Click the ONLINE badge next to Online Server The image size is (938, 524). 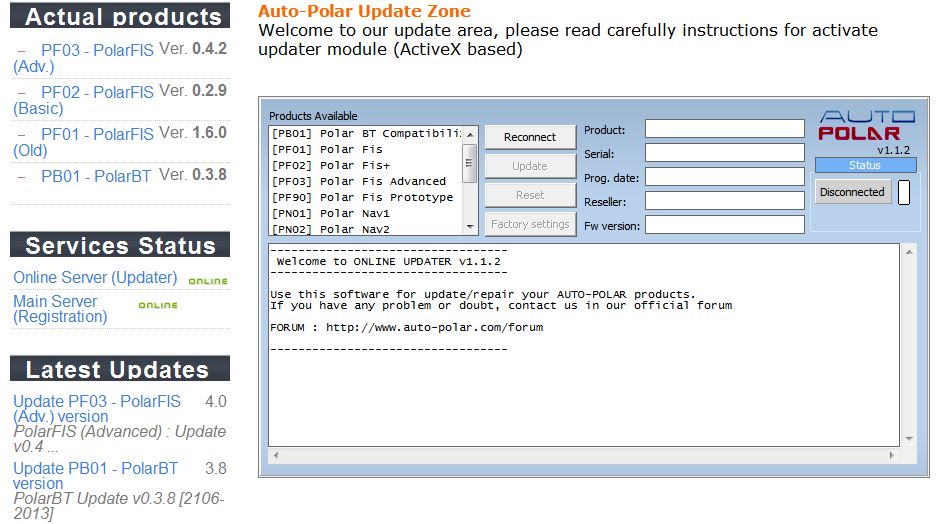[208, 281]
